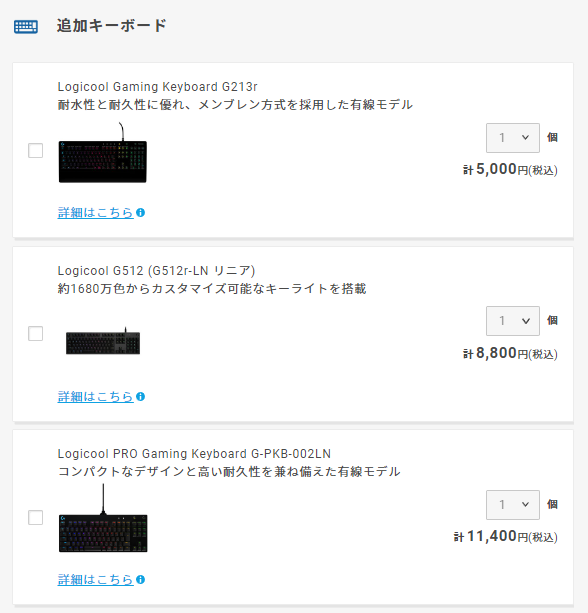Open the quantity dropdown for G512
588x613 pixels.
click(x=513, y=321)
